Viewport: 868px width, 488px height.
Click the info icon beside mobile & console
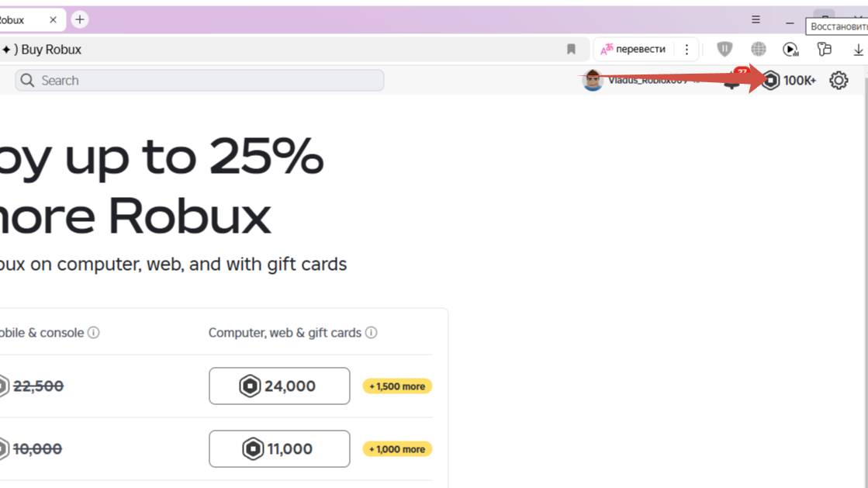click(94, 333)
